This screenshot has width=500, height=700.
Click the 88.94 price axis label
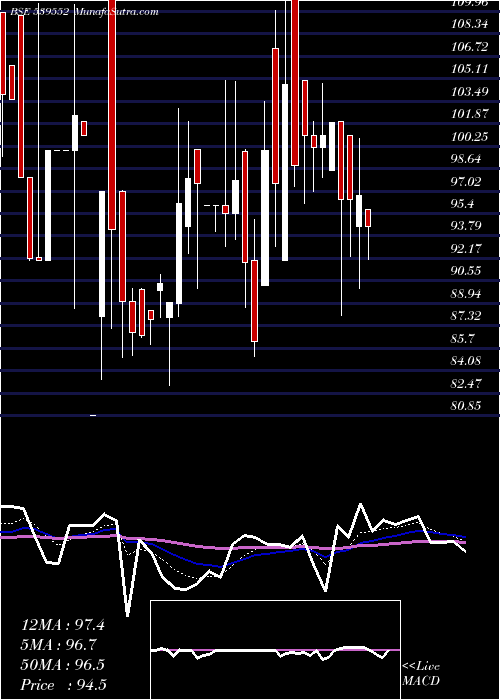467,294
